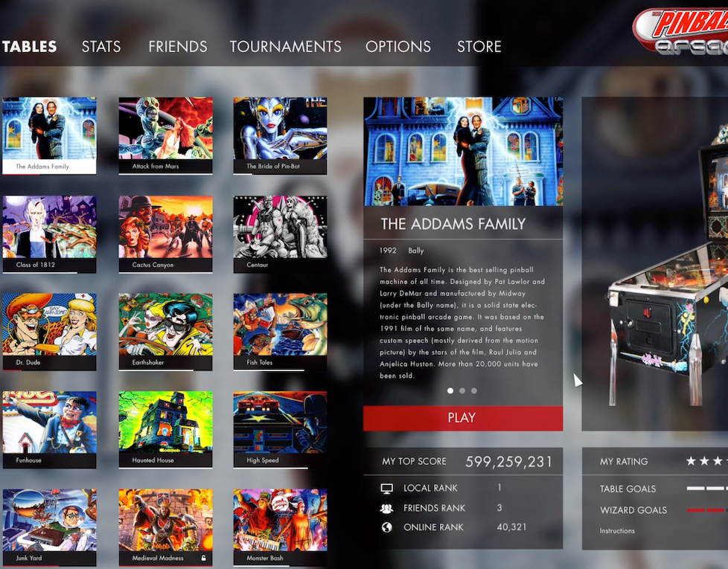Select The Addams Family table thumbnail
728x569 pixels.
pos(49,136)
